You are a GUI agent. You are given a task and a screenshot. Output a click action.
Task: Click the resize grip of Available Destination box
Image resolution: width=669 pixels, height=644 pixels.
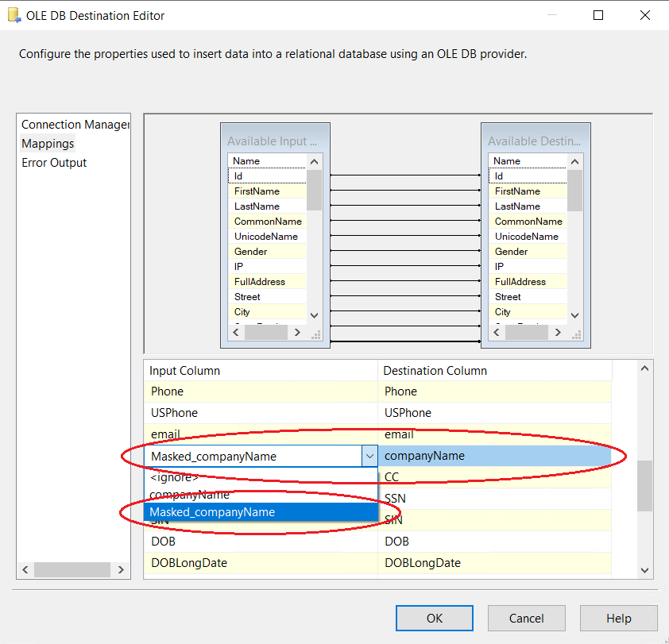577,335
